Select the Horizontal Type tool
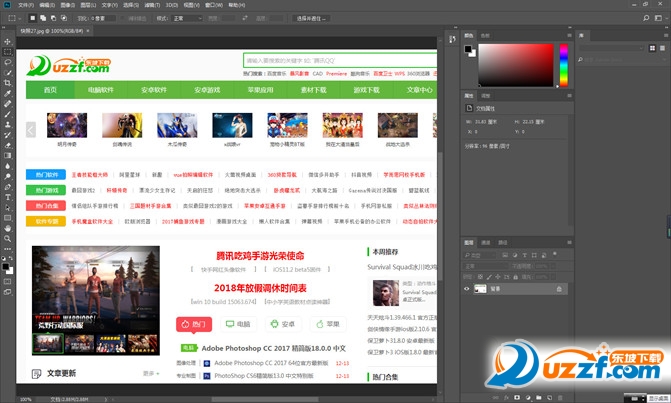The height and width of the screenshot is (403, 671). pyautogui.click(x=7, y=197)
